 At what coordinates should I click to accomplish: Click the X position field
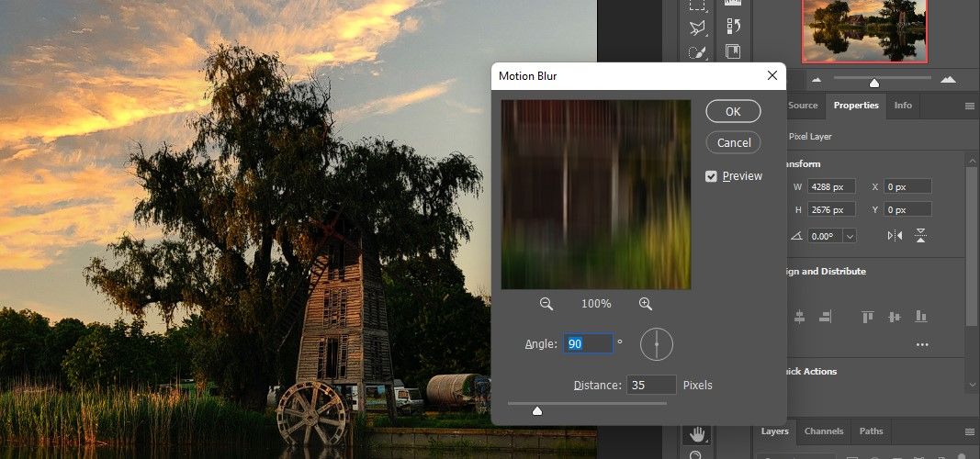[x=907, y=186]
